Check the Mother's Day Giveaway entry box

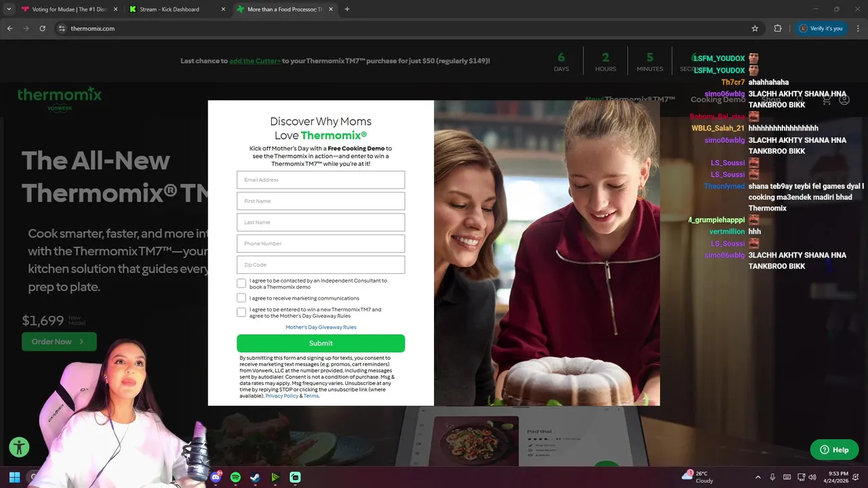[241, 312]
